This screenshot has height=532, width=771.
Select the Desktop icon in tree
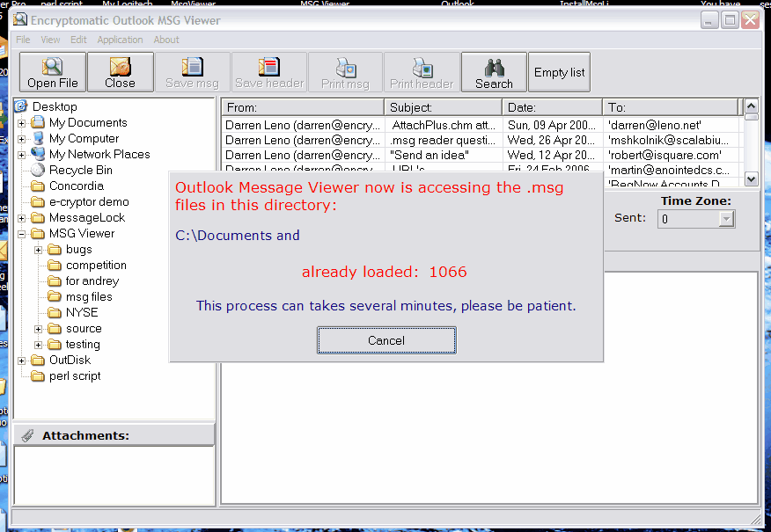pyautogui.click(x=21, y=106)
